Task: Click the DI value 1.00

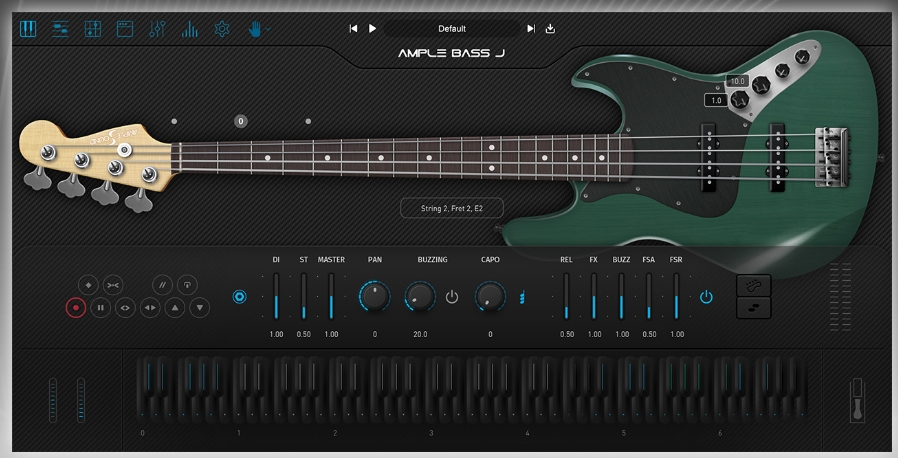Action: pyautogui.click(x=277, y=334)
